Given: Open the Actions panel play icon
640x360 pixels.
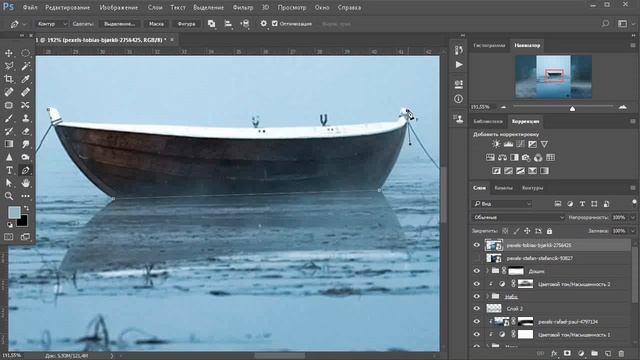Looking at the screenshot, I should click(459, 64).
